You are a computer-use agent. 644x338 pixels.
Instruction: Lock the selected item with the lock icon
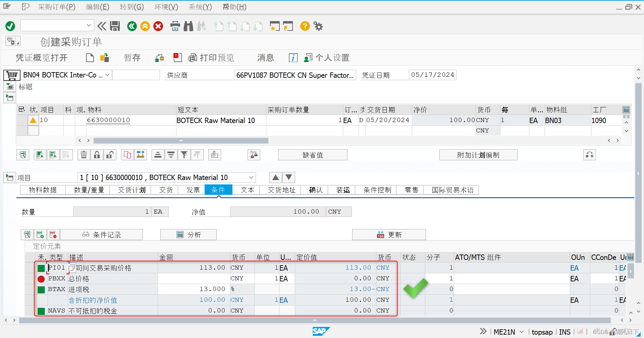[97, 155]
